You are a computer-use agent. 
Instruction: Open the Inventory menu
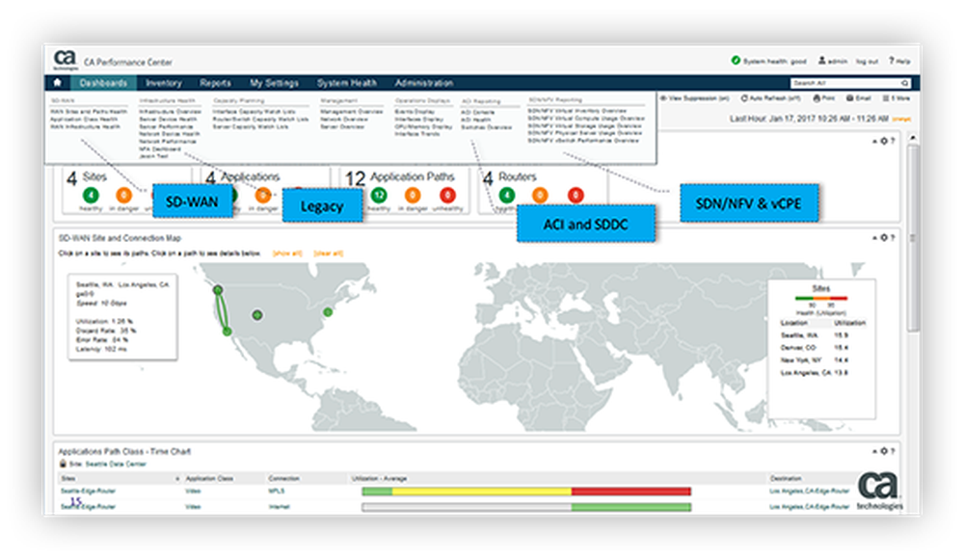point(164,83)
